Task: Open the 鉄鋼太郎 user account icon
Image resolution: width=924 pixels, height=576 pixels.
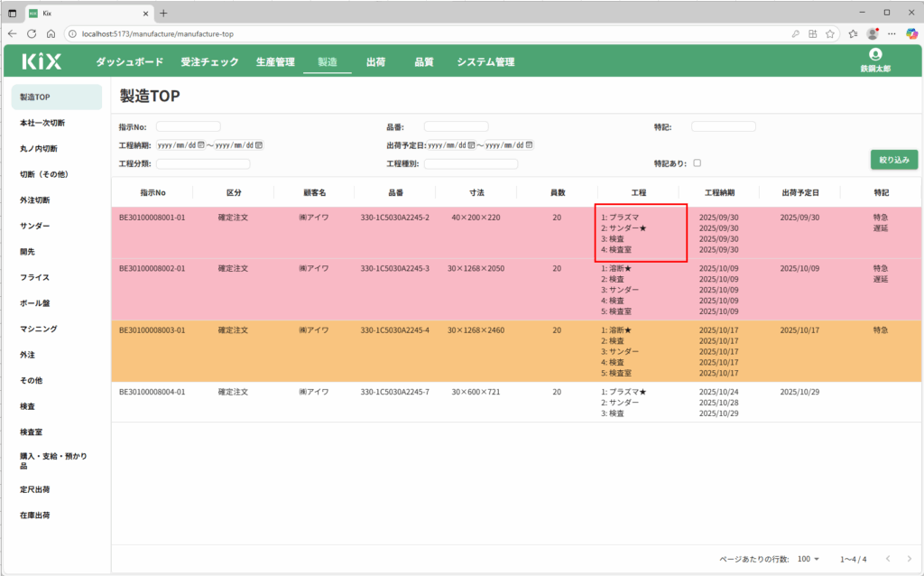Action: click(874, 55)
